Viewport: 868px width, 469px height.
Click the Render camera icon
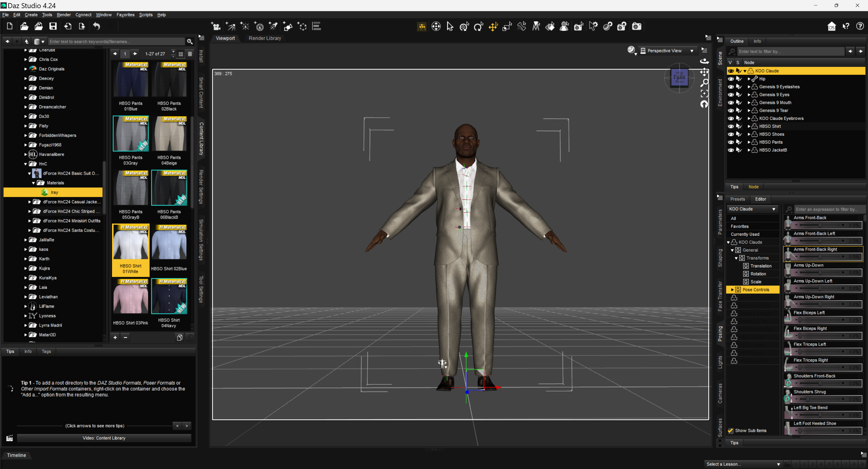(x=636, y=26)
